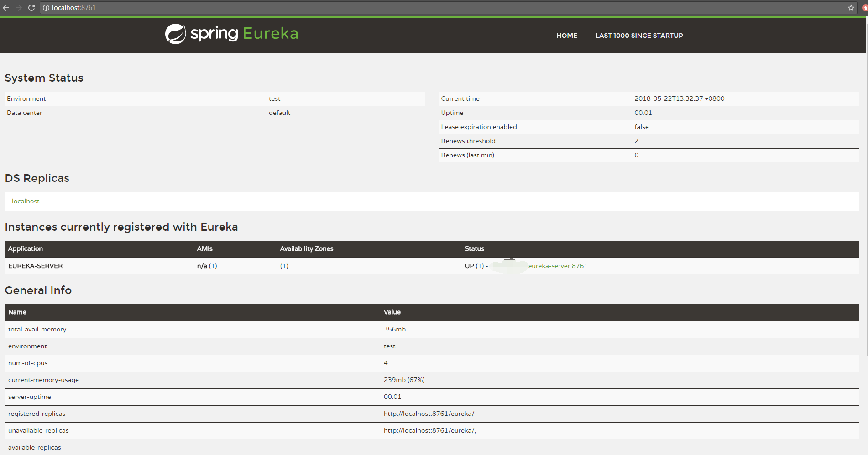Click the 'n/a (1)' AMIs cell
This screenshot has width=868, height=455.
207,266
